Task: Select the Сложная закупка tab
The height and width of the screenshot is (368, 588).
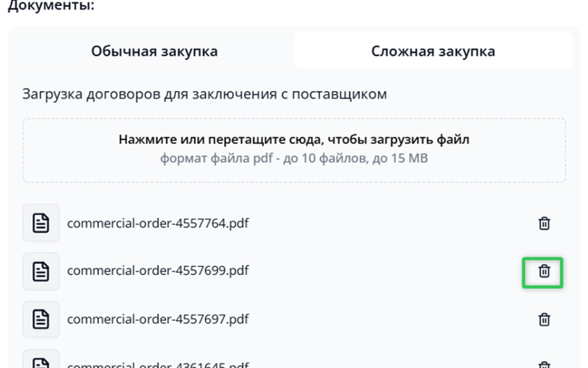Action: 433,51
